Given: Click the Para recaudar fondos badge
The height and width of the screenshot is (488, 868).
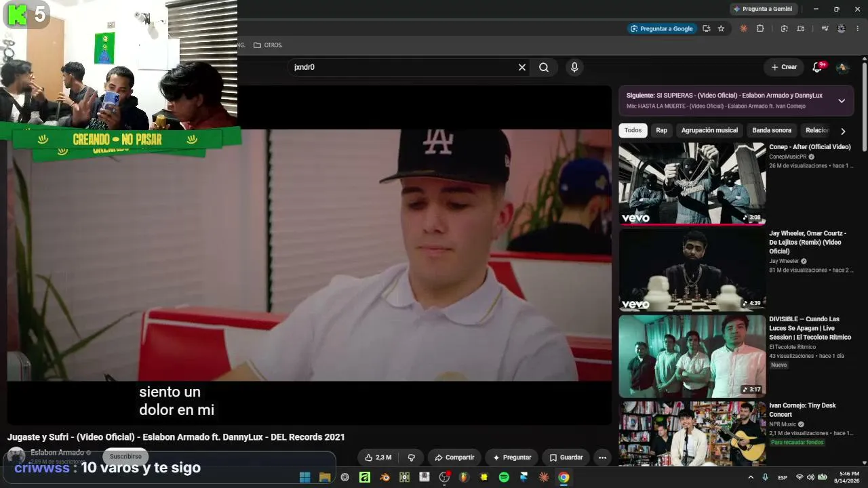Looking at the screenshot, I should point(797,443).
